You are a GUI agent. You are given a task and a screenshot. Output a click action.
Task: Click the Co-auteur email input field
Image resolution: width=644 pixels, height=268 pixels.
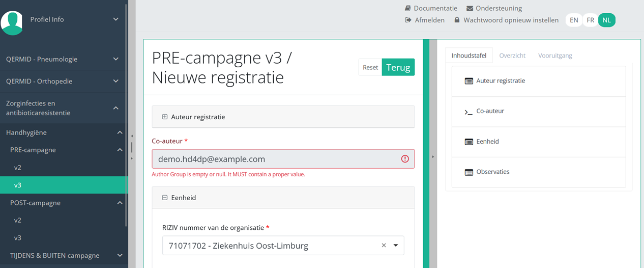[x=275, y=159]
